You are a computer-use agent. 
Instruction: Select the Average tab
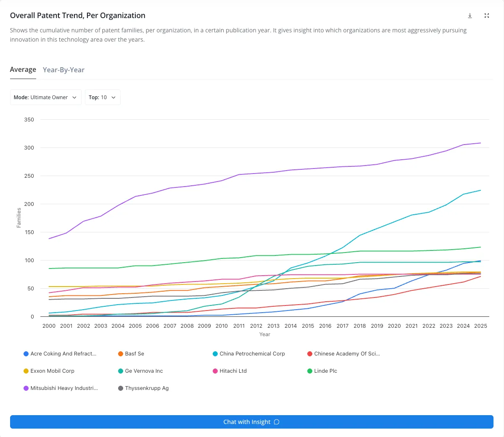pos(23,69)
